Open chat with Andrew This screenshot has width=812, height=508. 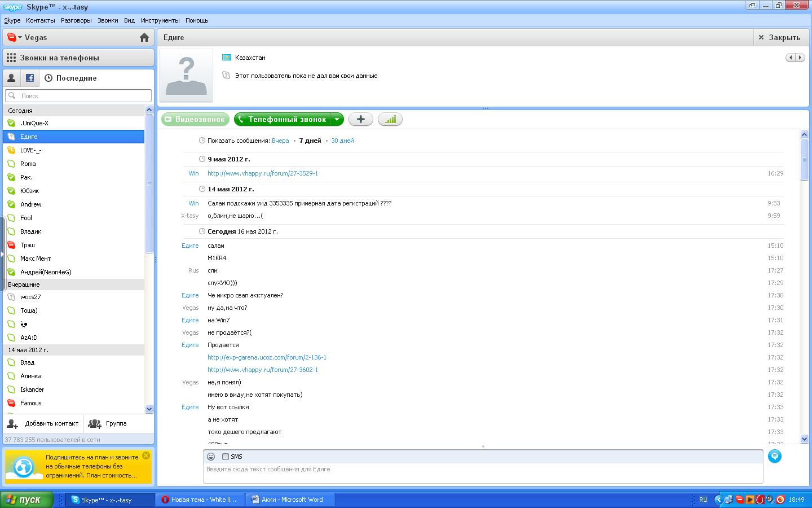coord(74,204)
